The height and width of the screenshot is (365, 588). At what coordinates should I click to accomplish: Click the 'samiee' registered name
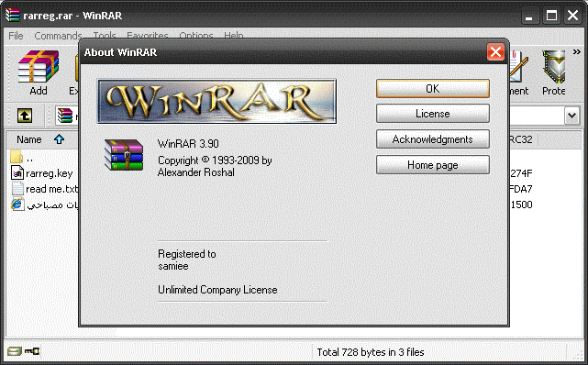pyautogui.click(x=172, y=266)
